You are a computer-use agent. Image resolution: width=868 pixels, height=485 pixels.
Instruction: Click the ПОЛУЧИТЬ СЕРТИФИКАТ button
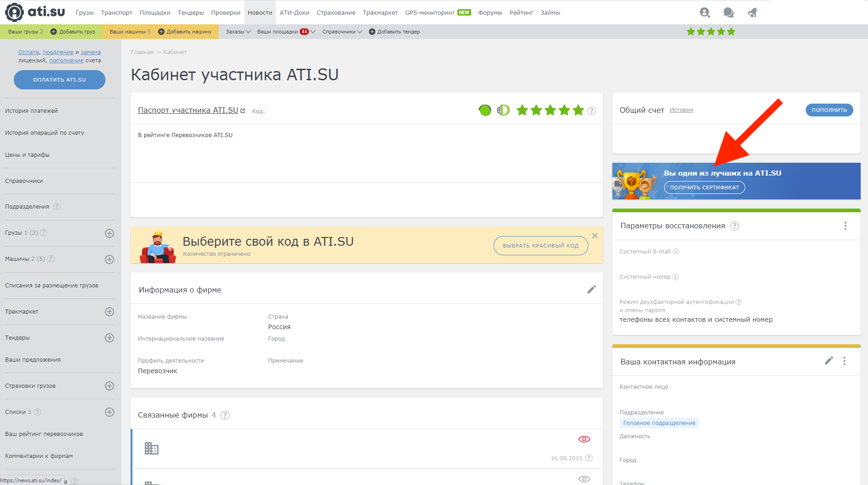(x=704, y=187)
